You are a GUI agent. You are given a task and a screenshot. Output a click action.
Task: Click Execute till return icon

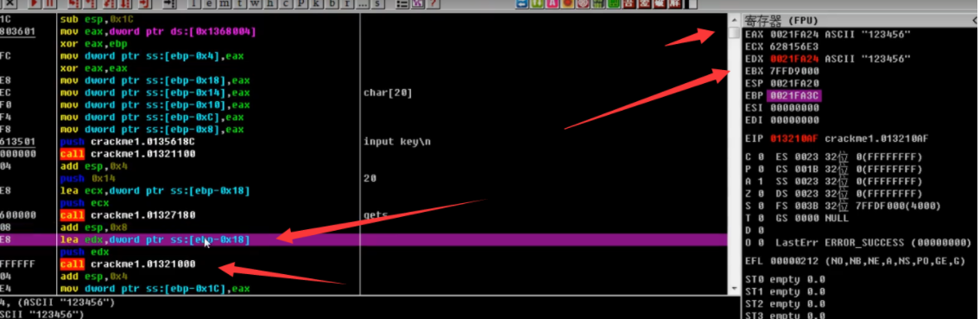[144, 3]
